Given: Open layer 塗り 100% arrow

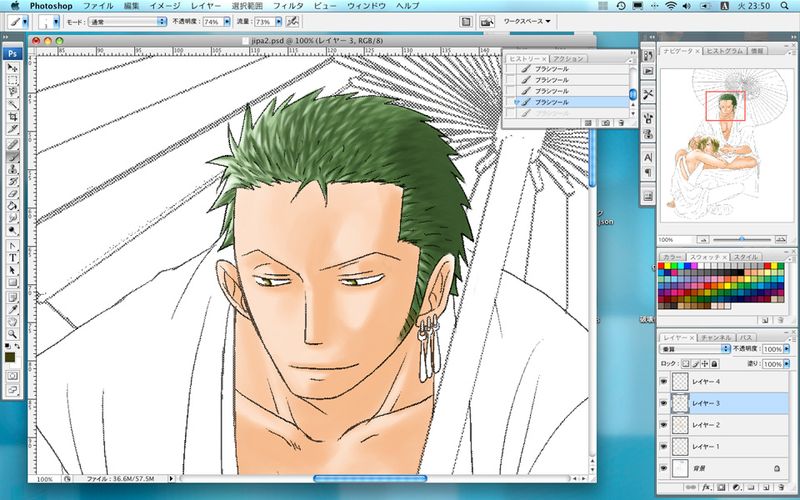Looking at the screenshot, I should pyautogui.click(x=786, y=364).
